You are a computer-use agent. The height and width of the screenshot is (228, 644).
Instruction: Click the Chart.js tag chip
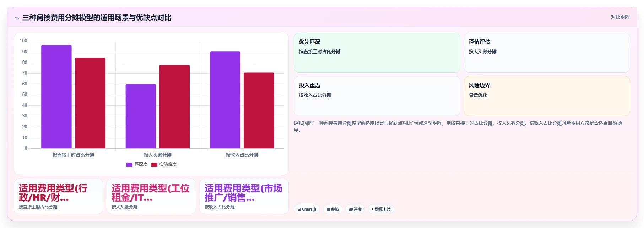coord(307,209)
